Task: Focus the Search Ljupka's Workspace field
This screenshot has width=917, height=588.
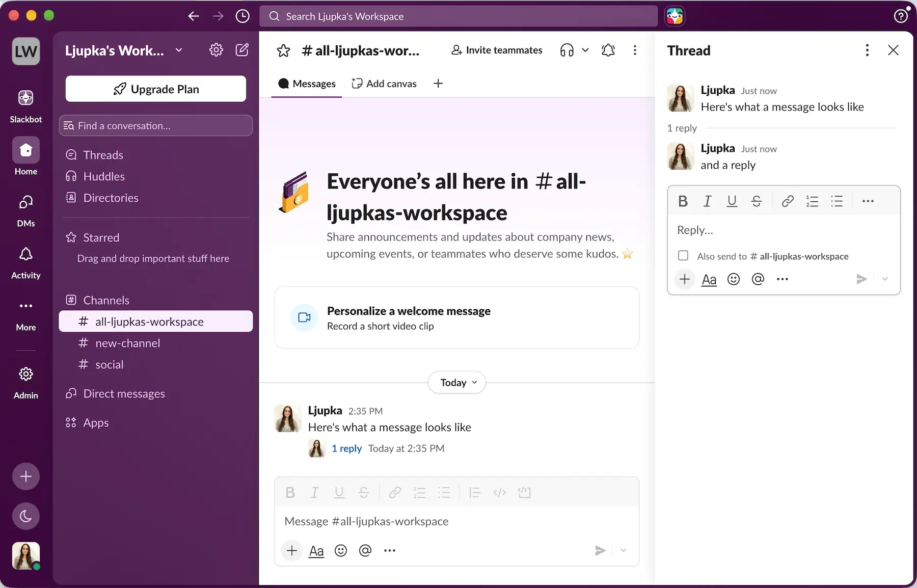Action: [x=459, y=16]
